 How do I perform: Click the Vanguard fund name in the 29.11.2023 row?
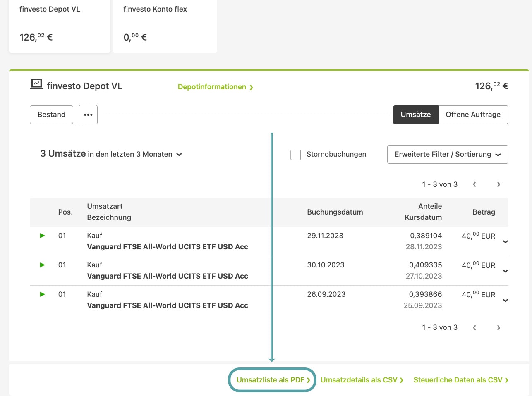tap(168, 247)
